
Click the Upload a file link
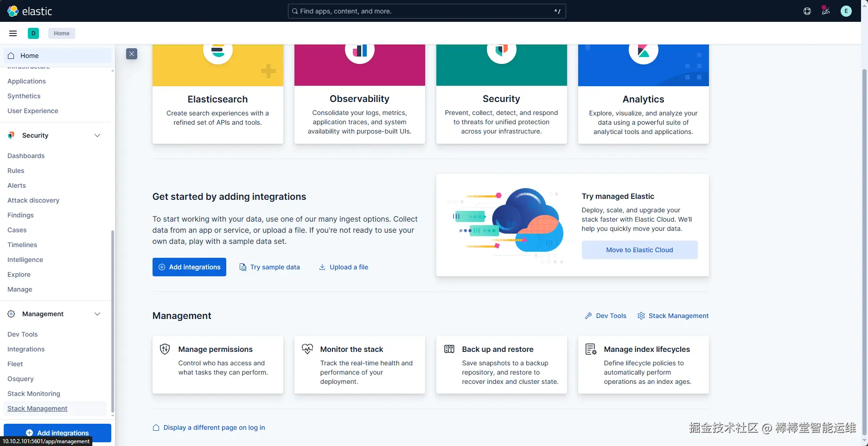(349, 267)
